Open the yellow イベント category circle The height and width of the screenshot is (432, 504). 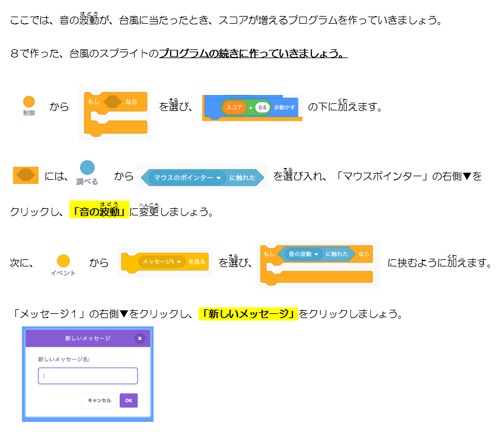(x=63, y=261)
